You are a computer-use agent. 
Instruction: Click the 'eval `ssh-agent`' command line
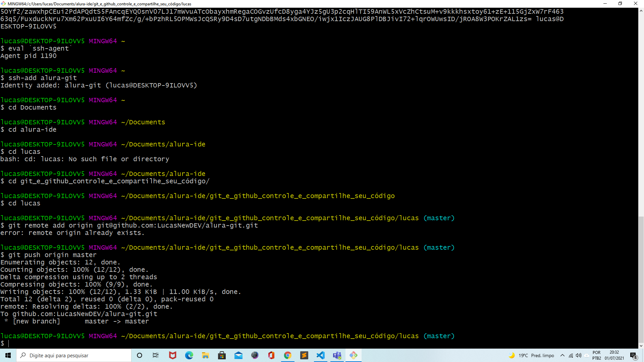coord(37,49)
